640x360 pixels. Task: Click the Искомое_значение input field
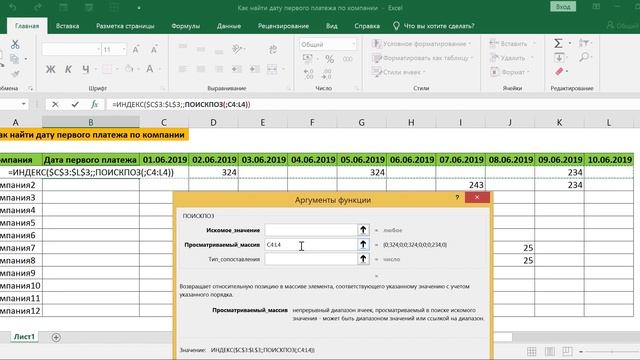[311, 230]
